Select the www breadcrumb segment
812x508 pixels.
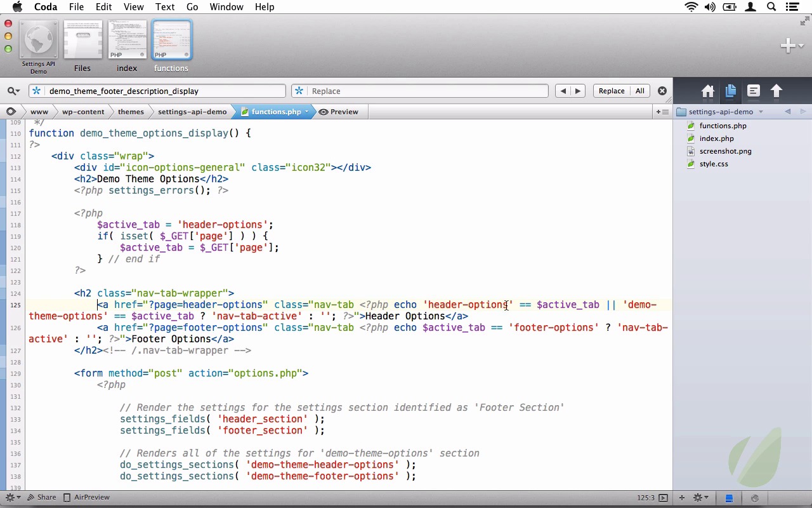pos(39,112)
